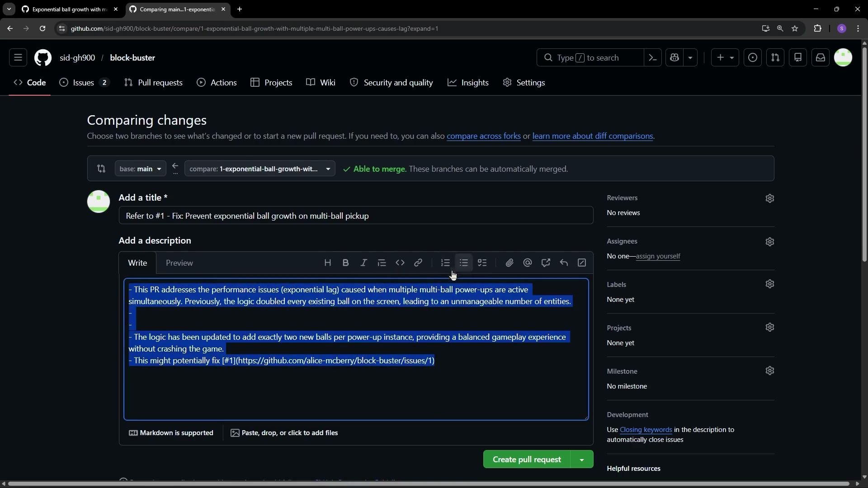
Task: Insert a numbered list
Action: point(445,263)
